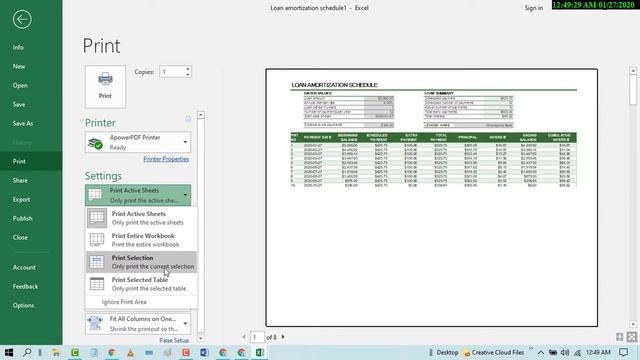Open the Account page
The height and width of the screenshot is (360, 640).
24,267
